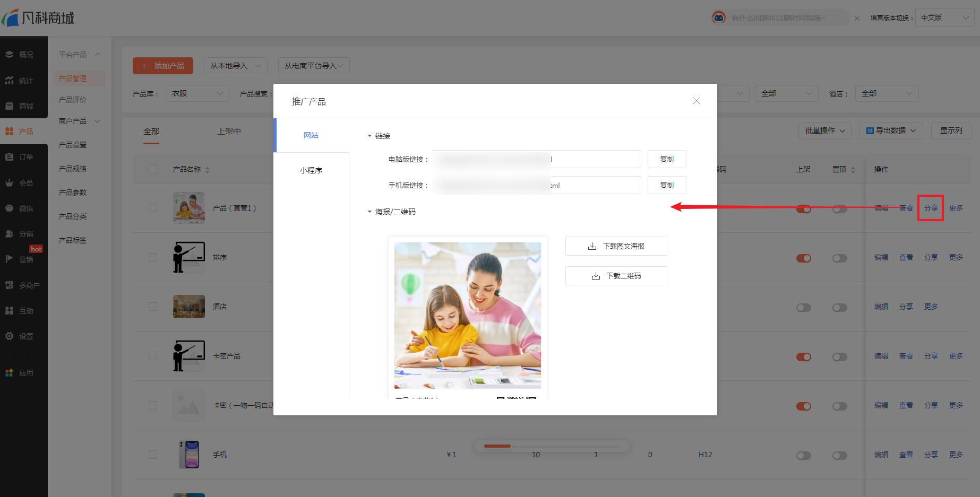This screenshot has height=497, width=980.
Task: Click the 凡科商城 logo
Action: (38, 18)
